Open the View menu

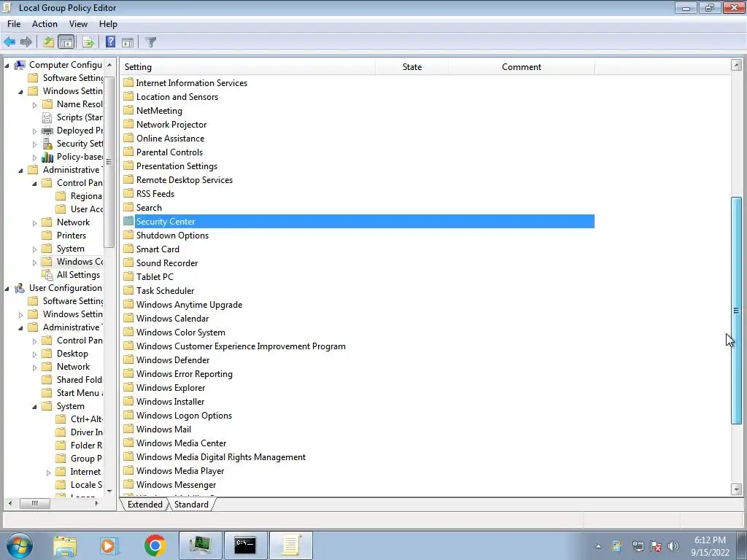click(x=78, y=24)
